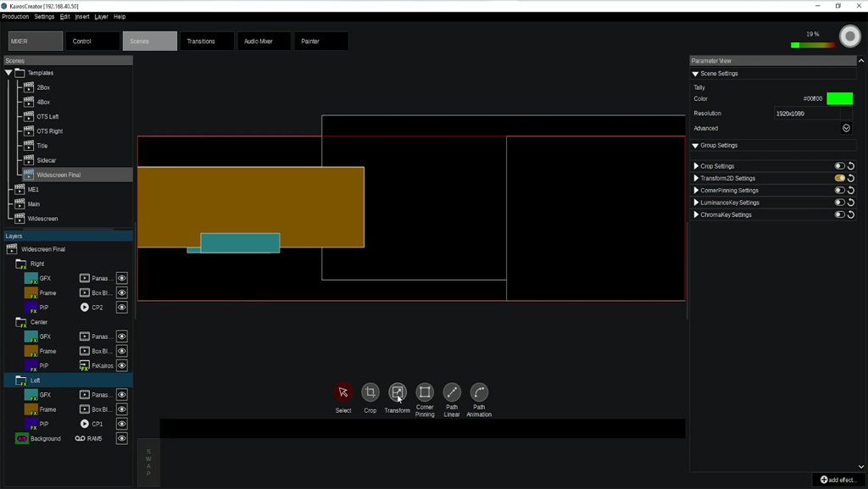Hide the Background layer
The height and width of the screenshot is (489, 868).
[x=122, y=439]
